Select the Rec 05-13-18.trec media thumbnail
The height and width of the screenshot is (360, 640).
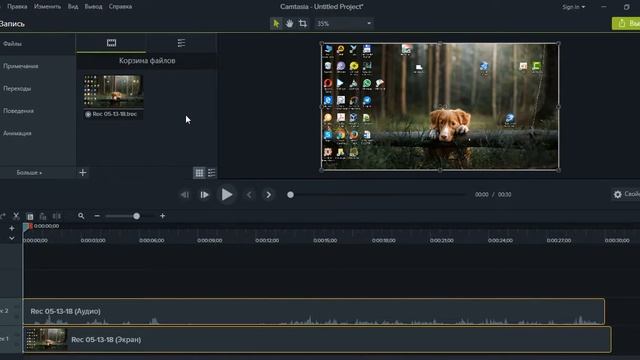tap(113, 91)
